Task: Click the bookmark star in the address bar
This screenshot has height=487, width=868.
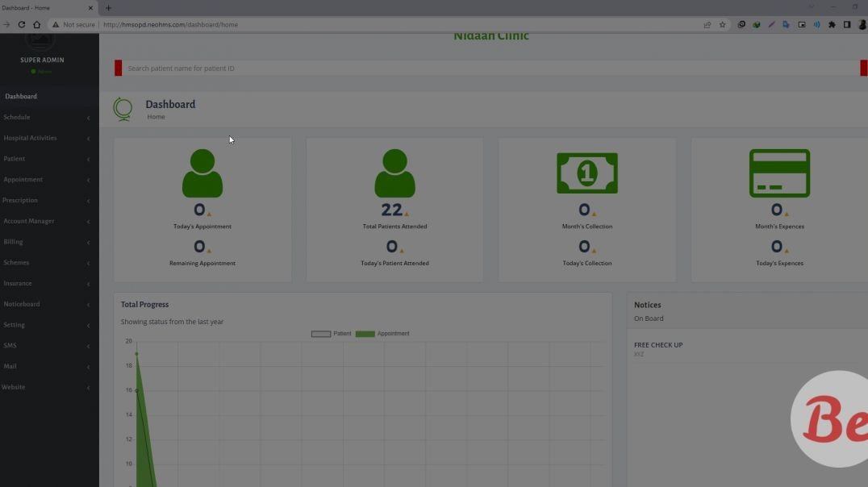Action: tap(722, 24)
